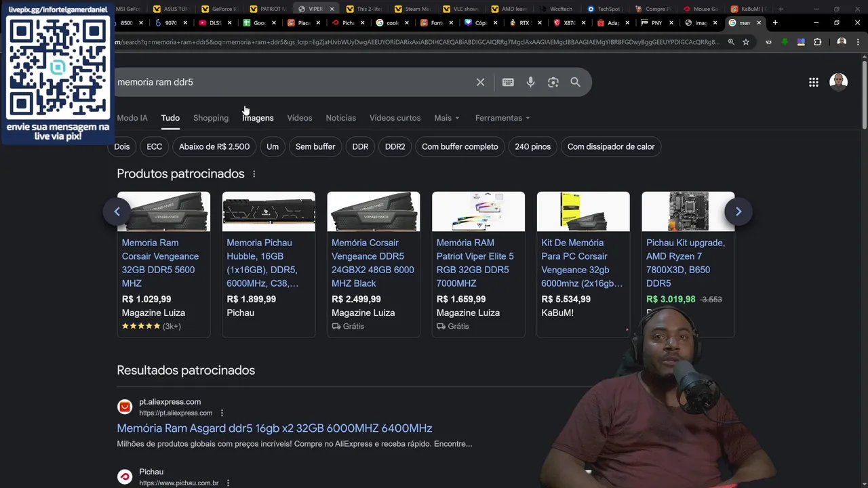Click the Patriot Viper RGB product thumbnail

point(478,211)
